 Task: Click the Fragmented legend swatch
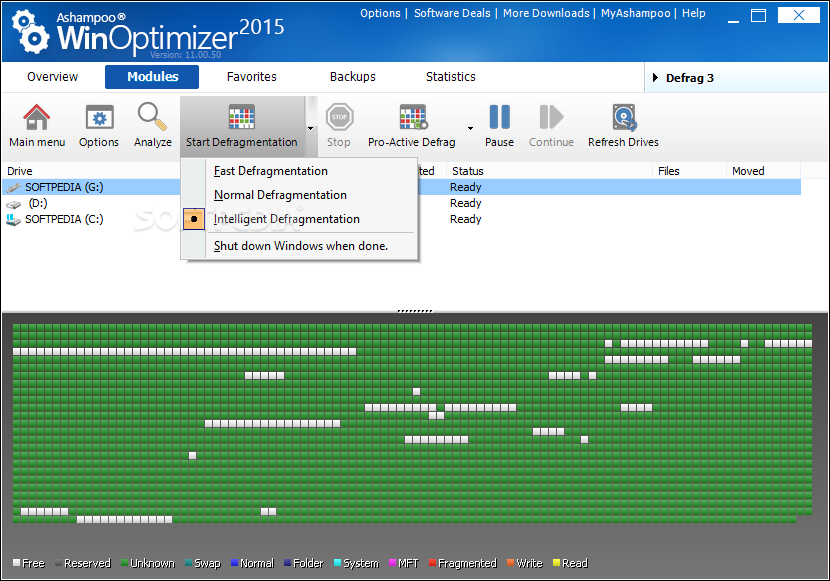[432, 562]
